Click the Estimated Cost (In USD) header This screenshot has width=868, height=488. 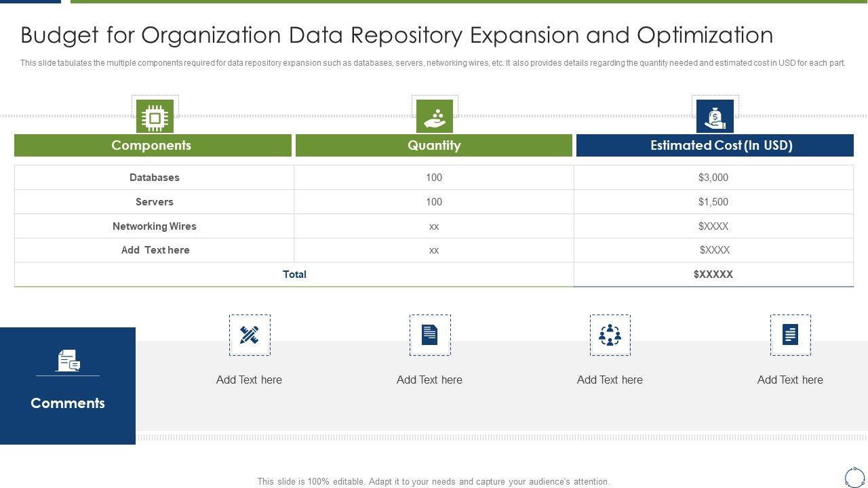click(x=721, y=146)
